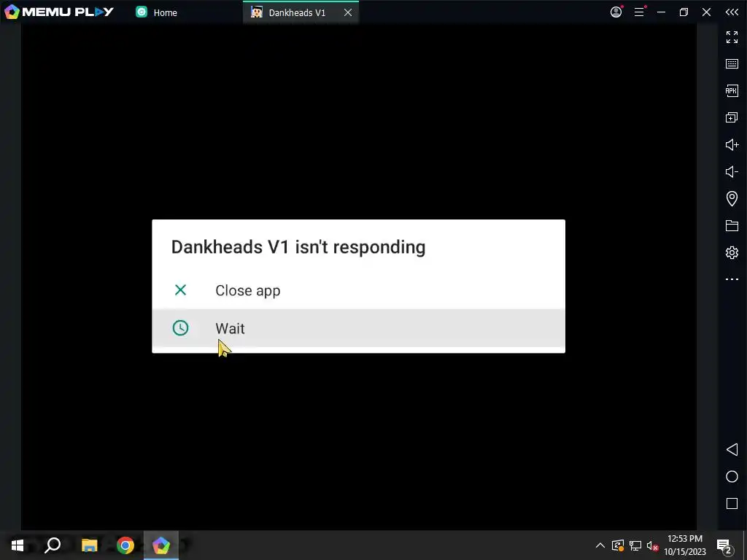This screenshot has height=560, width=747.
Task: Choose Close app in the dialog
Action: (x=358, y=290)
